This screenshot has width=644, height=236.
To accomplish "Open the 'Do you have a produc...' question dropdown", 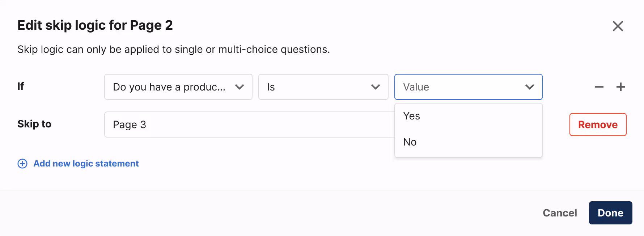I will click(x=169, y=87).
